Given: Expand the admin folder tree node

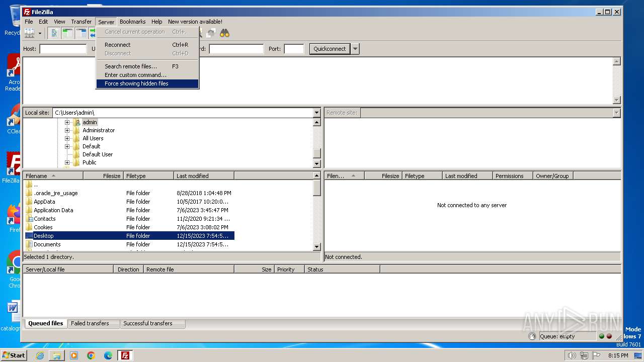Looking at the screenshot, I should pyautogui.click(x=67, y=122).
